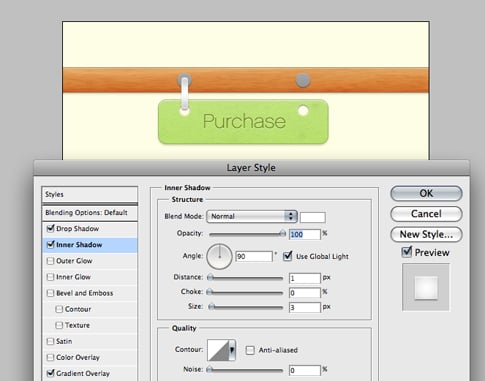485x381 pixels.
Task: Check the Contour sub-option checkbox
Action: click(x=59, y=309)
